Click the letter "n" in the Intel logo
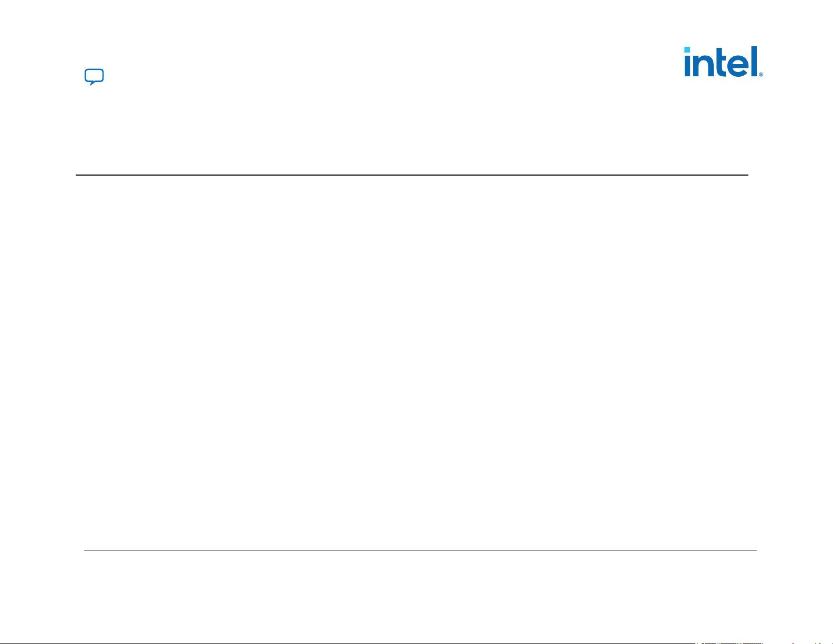The height and width of the screenshot is (644, 833). click(x=702, y=65)
